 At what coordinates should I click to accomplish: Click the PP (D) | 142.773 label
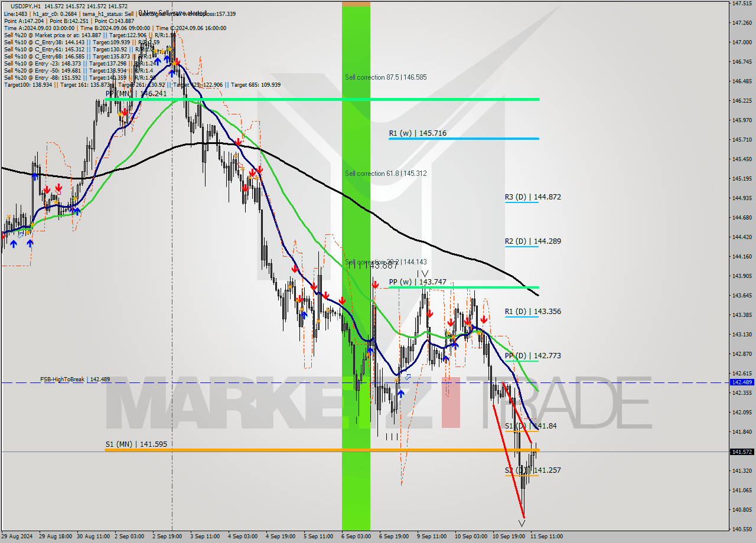[x=533, y=356]
